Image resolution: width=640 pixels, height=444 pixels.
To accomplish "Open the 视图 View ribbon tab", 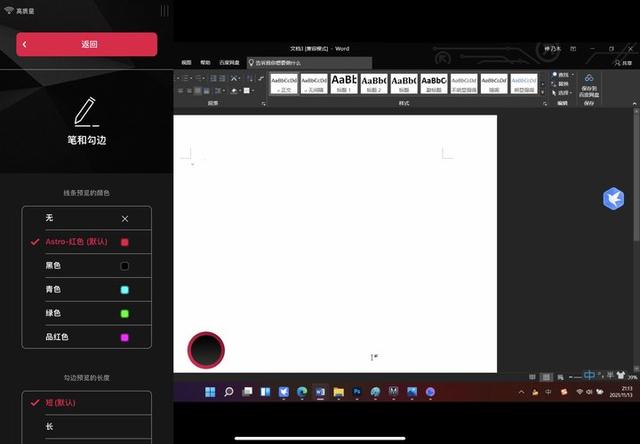I will point(186,62).
